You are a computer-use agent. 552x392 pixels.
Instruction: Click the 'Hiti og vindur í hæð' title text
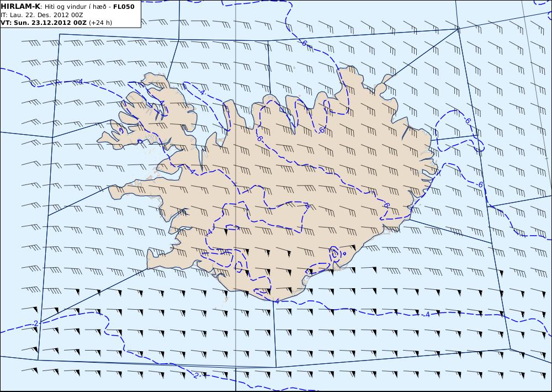[75, 7]
